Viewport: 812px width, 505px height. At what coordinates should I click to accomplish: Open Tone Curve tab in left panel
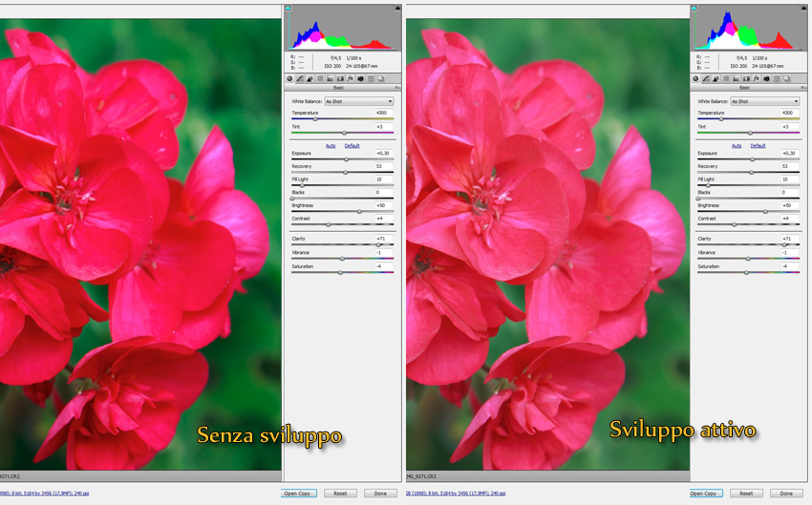pyautogui.click(x=301, y=78)
